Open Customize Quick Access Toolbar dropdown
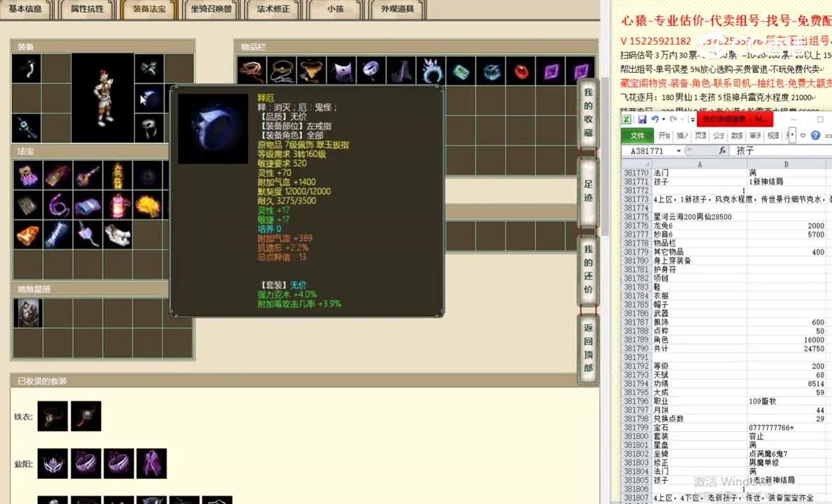This screenshot has height=504, width=832. click(693, 120)
